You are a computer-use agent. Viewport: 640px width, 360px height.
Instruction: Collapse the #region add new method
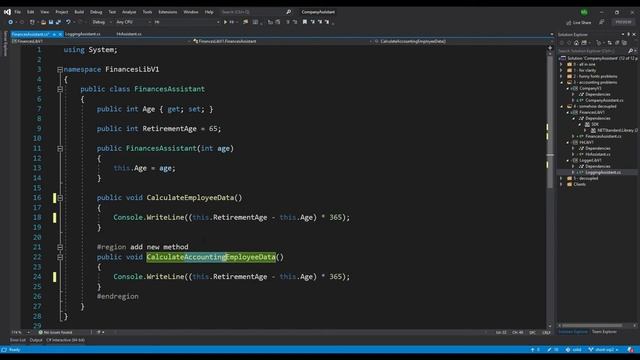pyautogui.click(x=60, y=247)
